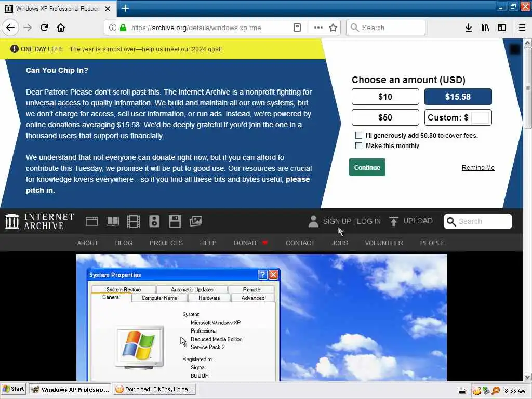The image size is (532, 399).
Task: Click the SIGN UP link
Action: coord(337,221)
